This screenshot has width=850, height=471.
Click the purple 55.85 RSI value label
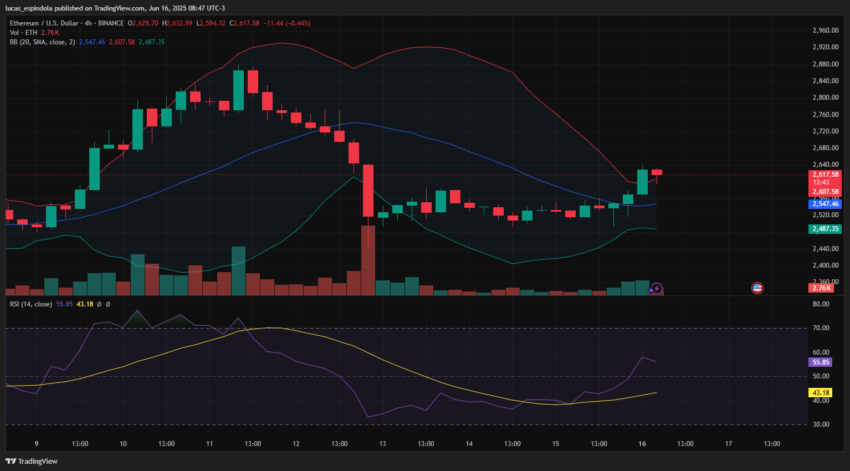coord(820,362)
